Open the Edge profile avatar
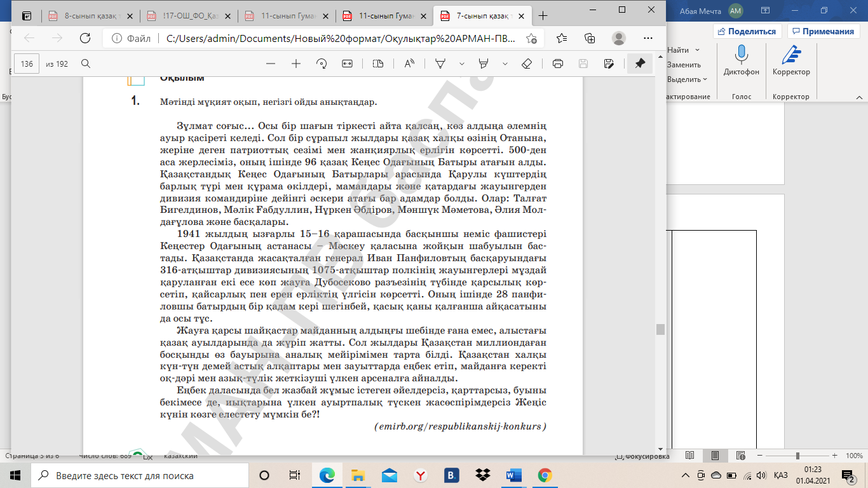The image size is (868, 488). tap(618, 38)
